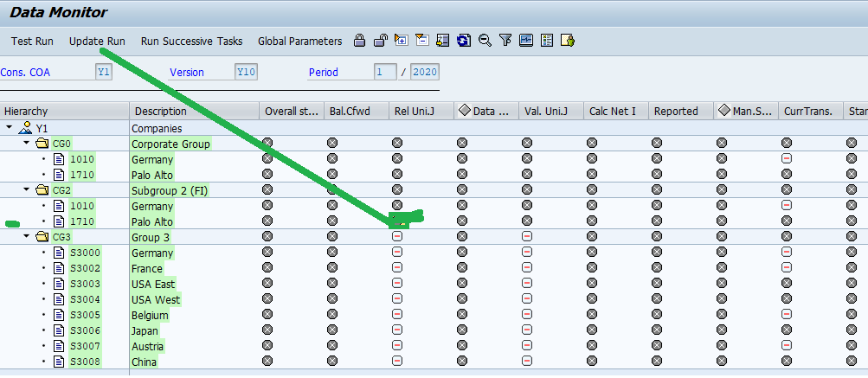This screenshot has width=868, height=378.
Task: Click the Version field Y10
Action: click(x=246, y=73)
